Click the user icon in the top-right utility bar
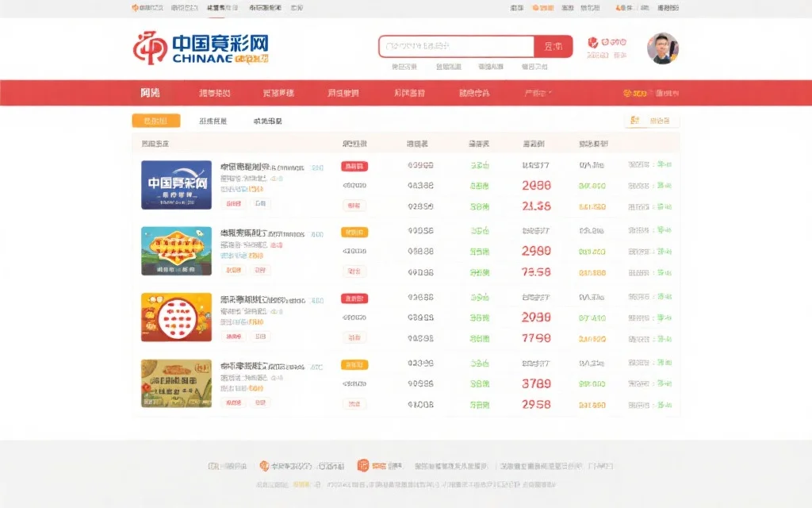This screenshot has height=508, width=812. coord(619,8)
